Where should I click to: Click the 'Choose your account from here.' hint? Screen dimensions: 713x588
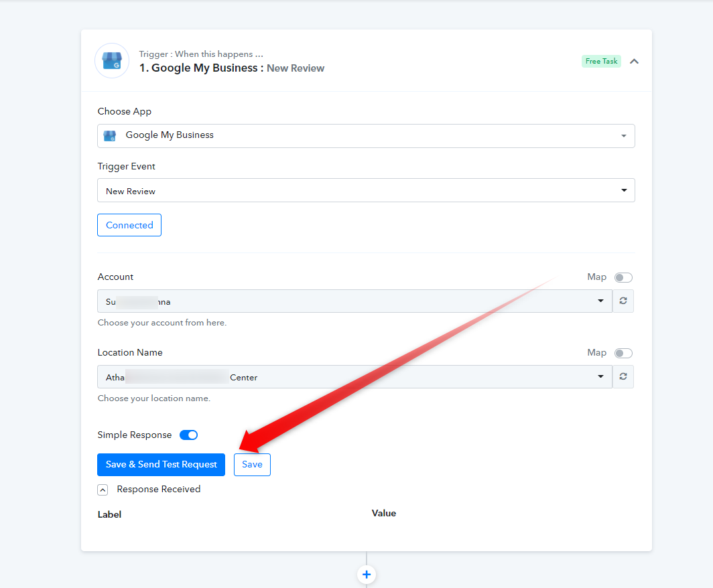162,323
